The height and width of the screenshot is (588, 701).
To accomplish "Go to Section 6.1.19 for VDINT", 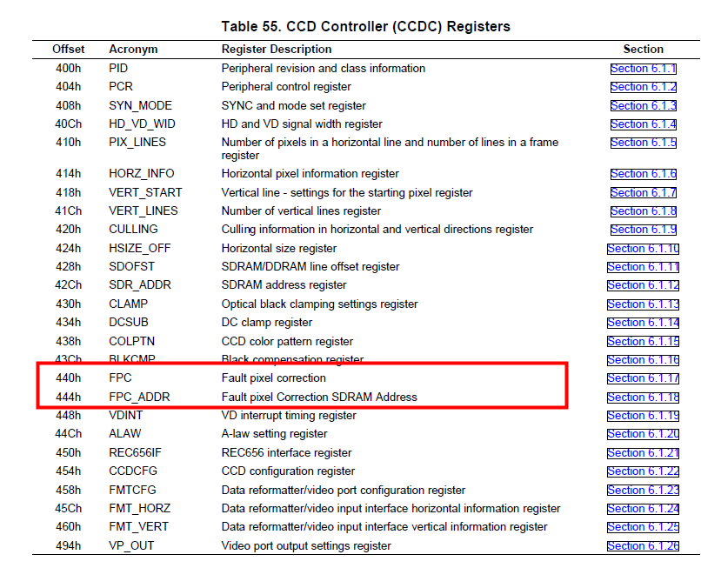I will point(643,416).
